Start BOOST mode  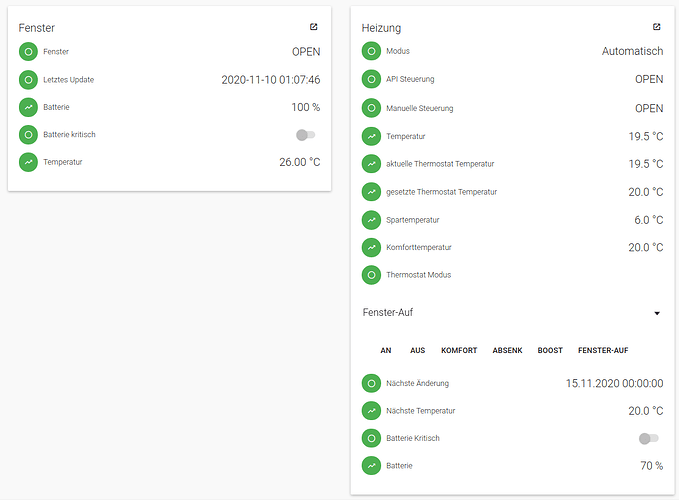[x=550, y=350]
